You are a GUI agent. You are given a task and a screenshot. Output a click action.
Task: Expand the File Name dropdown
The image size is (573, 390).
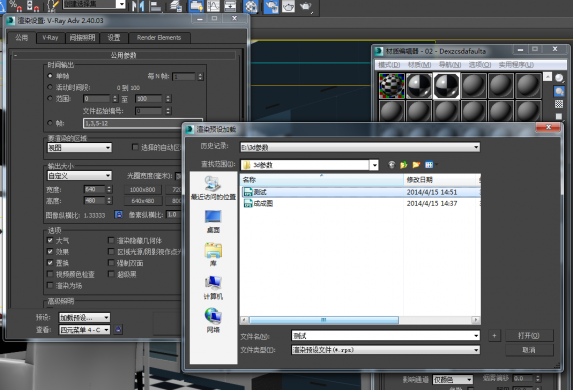click(476, 336)
